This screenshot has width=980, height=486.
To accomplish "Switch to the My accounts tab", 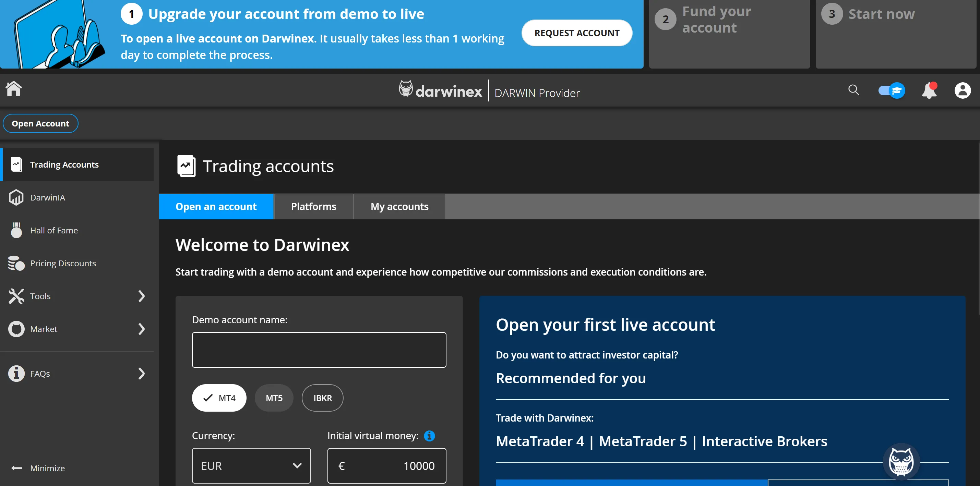I will (399, 206).
